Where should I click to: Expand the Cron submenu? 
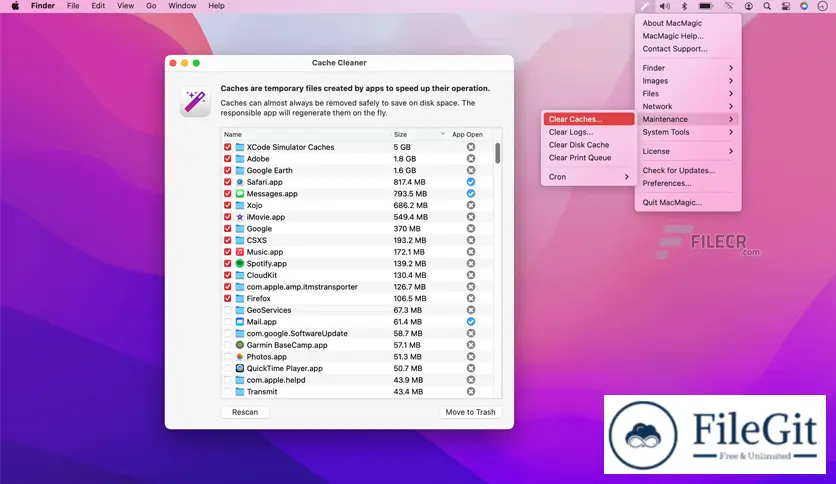coord(589,176)
